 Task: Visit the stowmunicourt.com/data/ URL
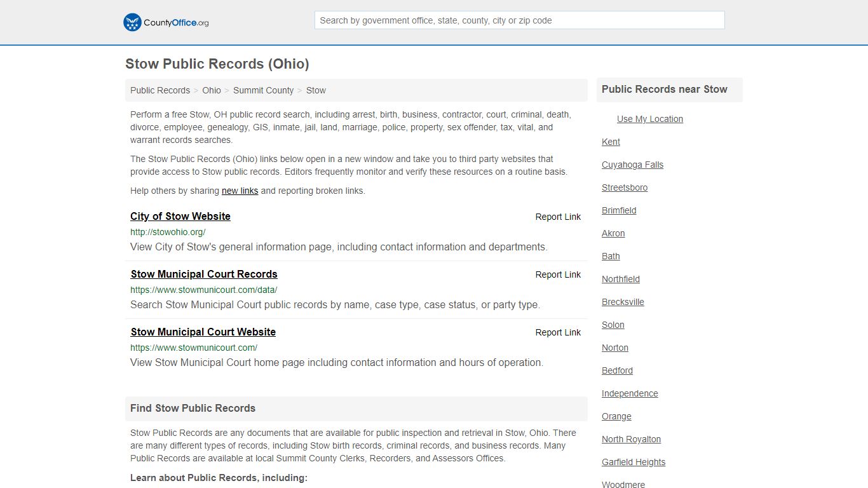[x=204, y=290]
